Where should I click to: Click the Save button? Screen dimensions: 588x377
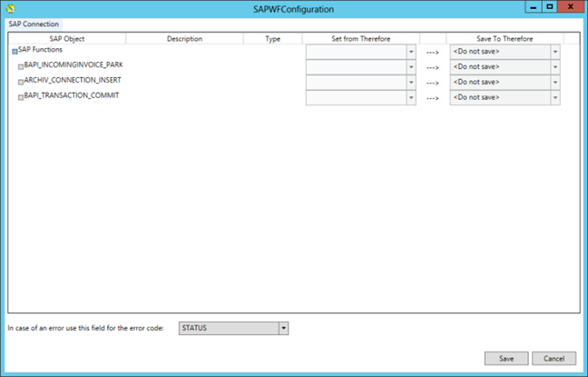pyautogui.click(x=506, y=358)
